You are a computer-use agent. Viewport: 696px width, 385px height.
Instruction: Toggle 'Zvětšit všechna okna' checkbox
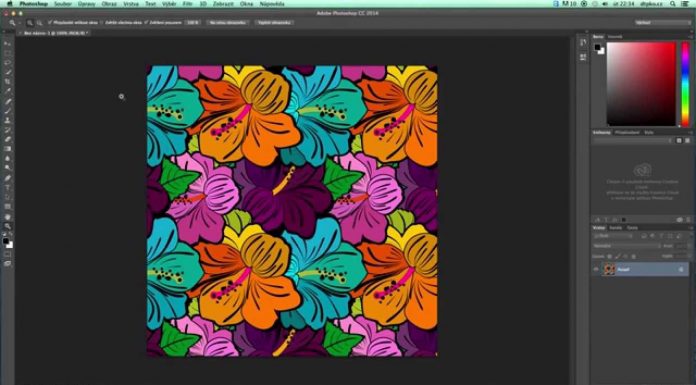[102, 22]
